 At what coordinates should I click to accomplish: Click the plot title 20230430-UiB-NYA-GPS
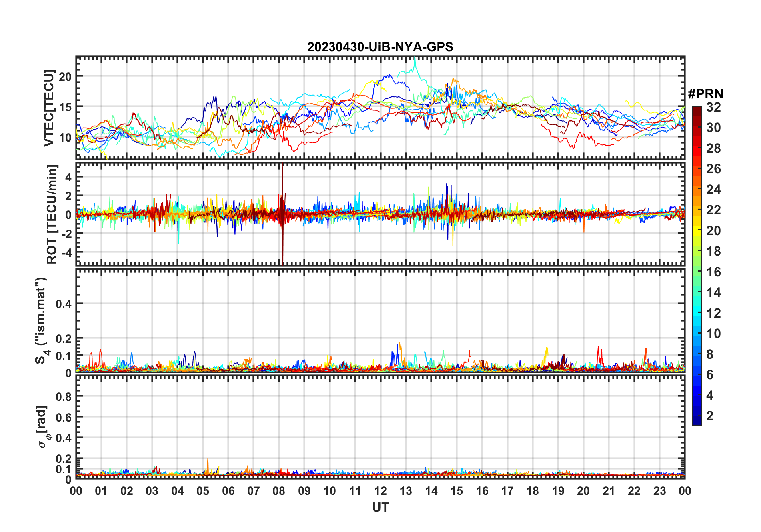coord(380,47)
